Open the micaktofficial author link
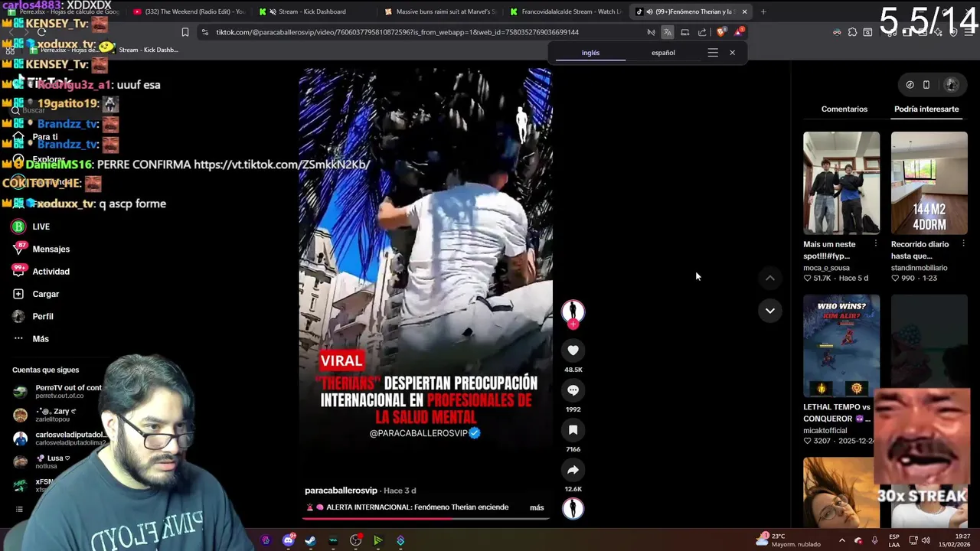 tap(825, 431)
